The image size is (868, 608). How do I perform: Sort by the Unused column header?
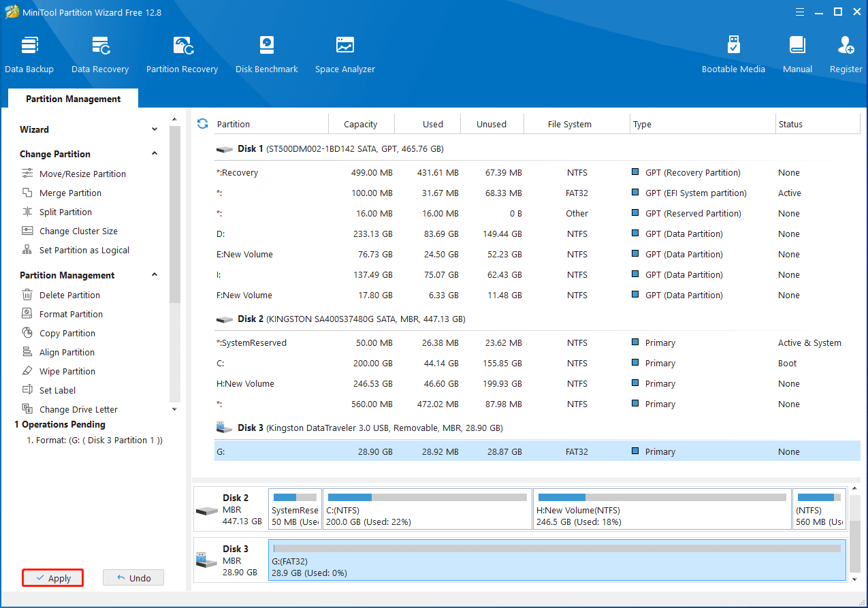coord(492,124)
